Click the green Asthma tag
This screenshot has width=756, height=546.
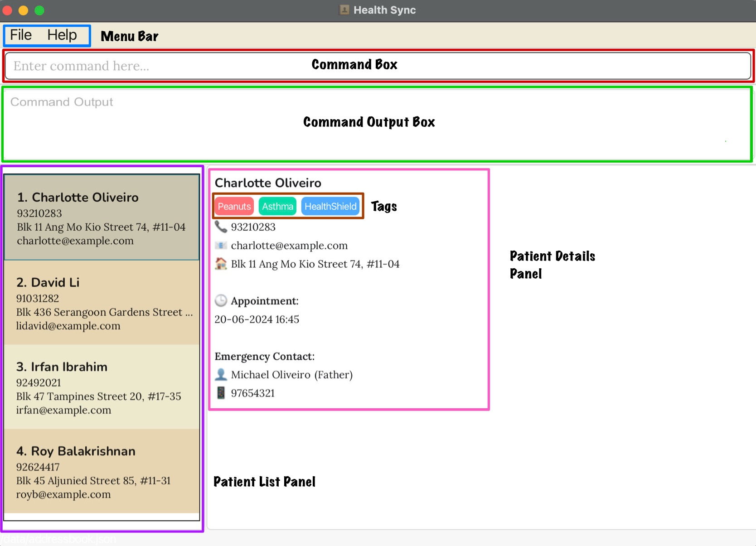(277, 207)
